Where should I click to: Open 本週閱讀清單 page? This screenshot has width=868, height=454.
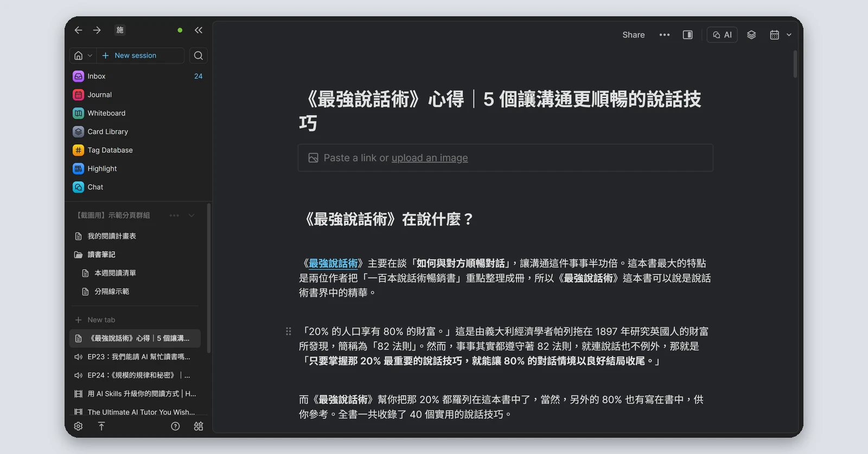coord(136,273)
